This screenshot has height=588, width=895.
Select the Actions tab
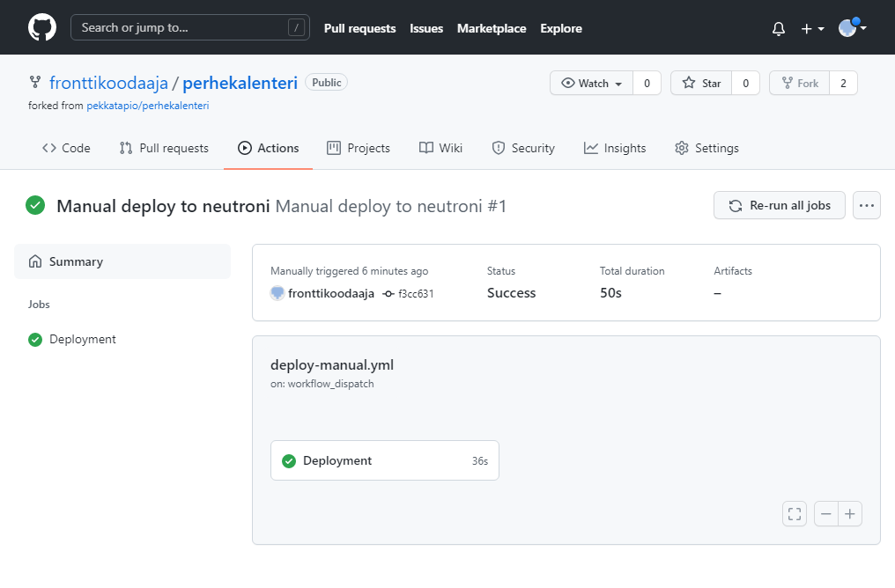point(269,148)
